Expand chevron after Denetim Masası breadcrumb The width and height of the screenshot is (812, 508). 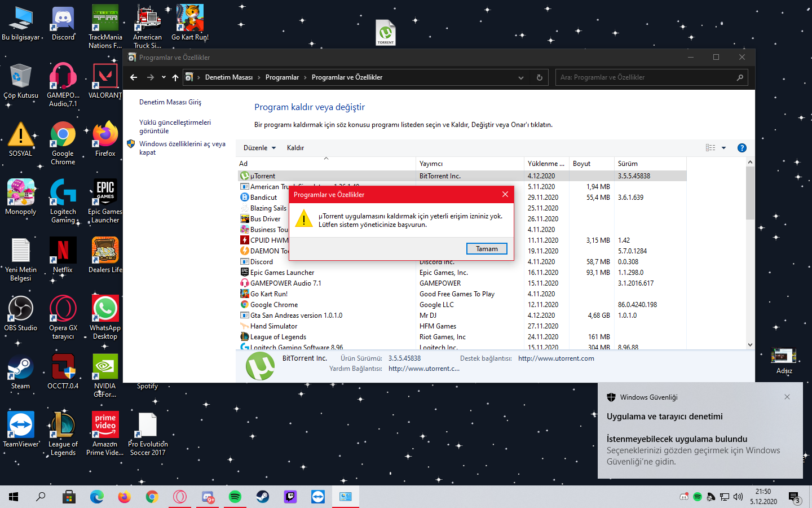tap(259, 77)
